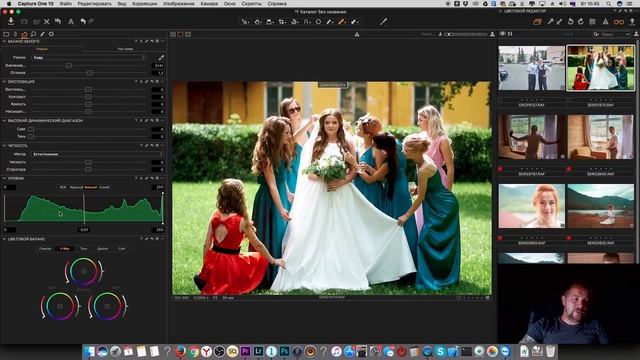Viewport: 640px width, 360px height.
Task: Open the Library tool tab icon
Action: coord(6,34)
